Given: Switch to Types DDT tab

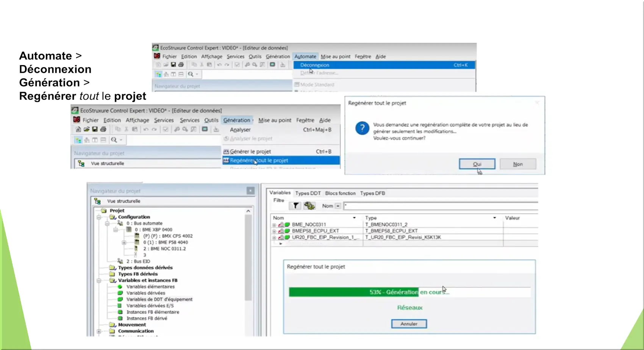Looking at the screenshot, I should (x=308, y=193).
